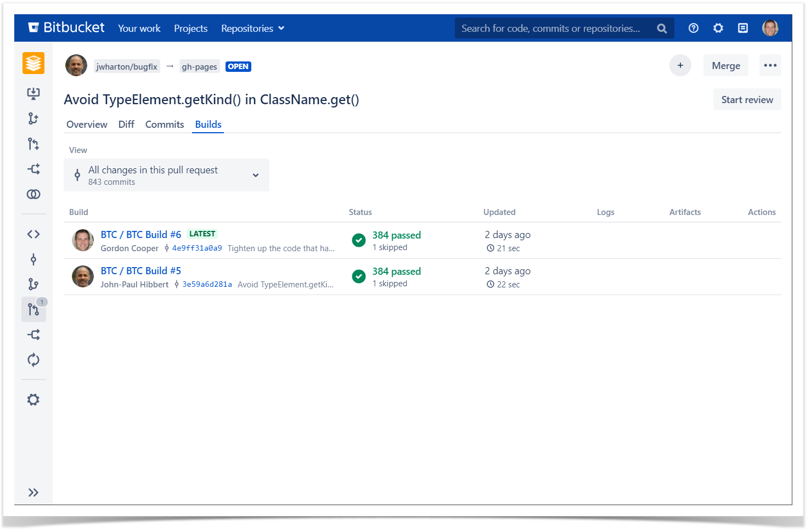The height and width of the screenshot is (532, 811).
Task: Open the Forks sidebar icon
Action: [x=33, y=335]
